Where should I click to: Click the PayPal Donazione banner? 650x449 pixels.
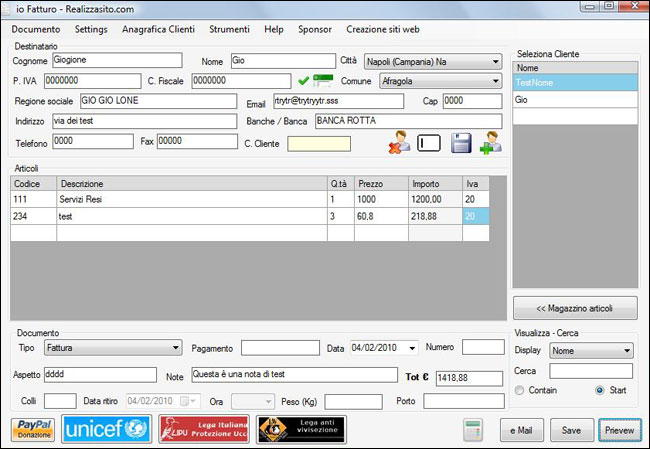[33, 429]
